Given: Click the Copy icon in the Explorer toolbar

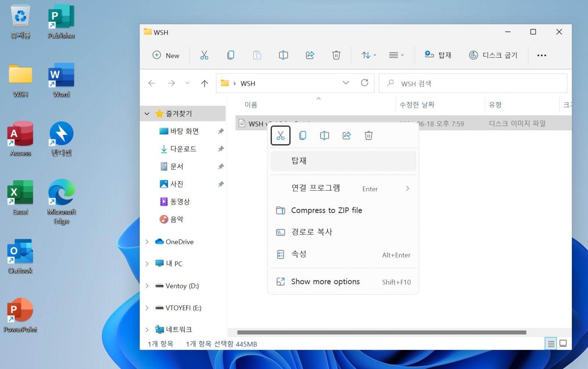Looking at the screenshot, I should coord(230,55).
